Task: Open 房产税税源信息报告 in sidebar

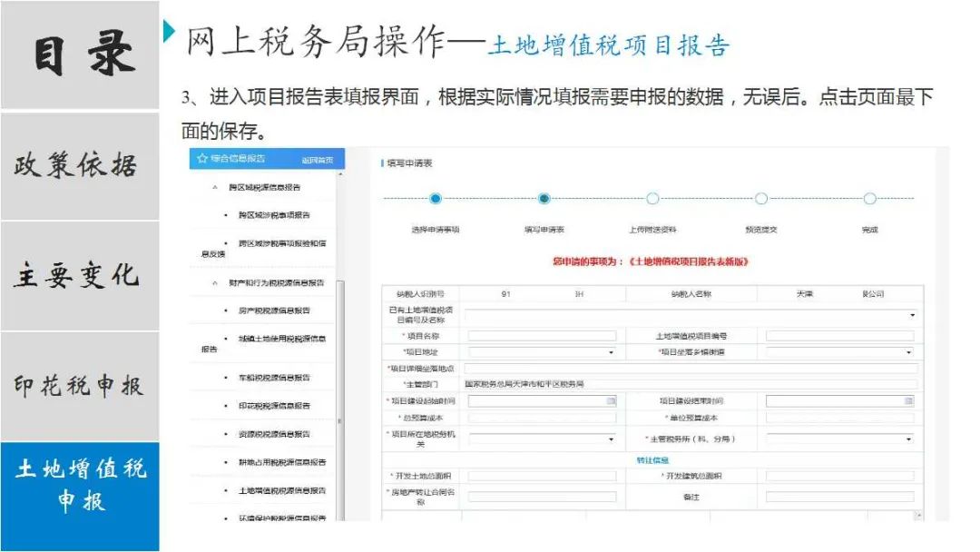Action: (274, 310)
